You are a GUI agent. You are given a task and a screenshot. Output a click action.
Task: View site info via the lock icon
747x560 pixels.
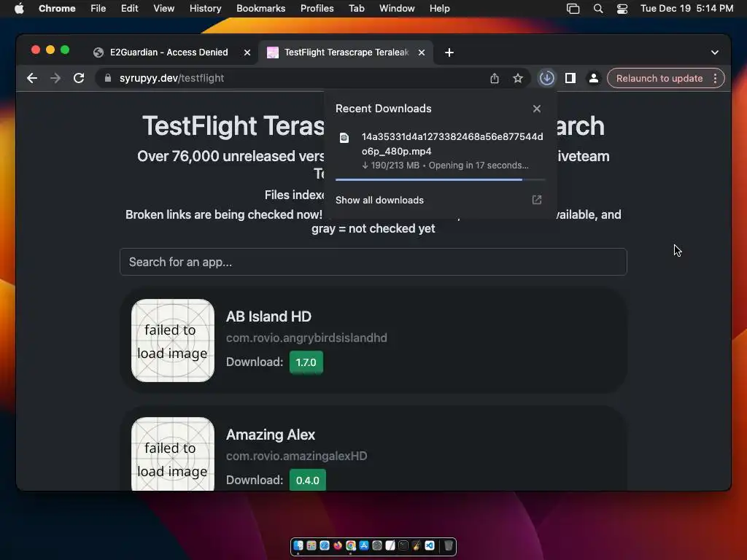click(x=108, y=78)
